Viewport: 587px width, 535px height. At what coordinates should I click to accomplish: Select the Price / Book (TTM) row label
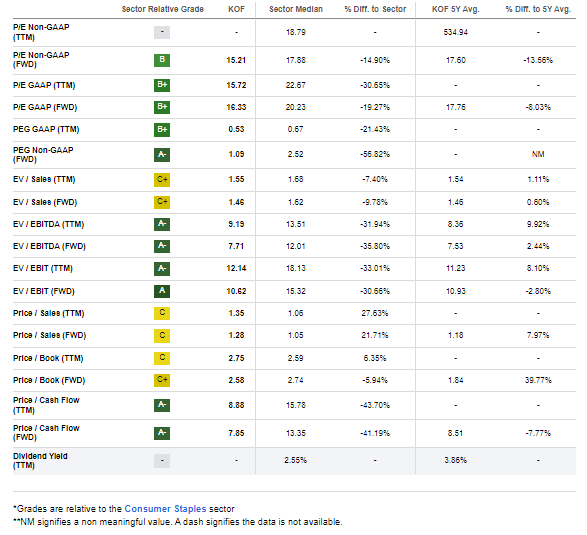coord(48,358)
